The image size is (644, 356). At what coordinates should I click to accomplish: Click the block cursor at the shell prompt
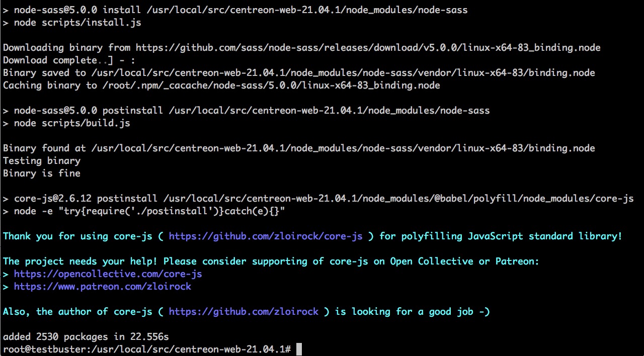click(299, 349)
